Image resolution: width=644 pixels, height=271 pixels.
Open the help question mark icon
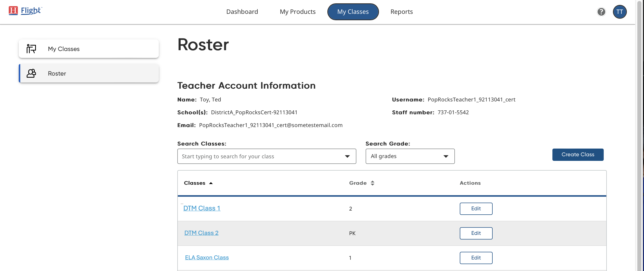pyautogui.click(x=601, y=12)
